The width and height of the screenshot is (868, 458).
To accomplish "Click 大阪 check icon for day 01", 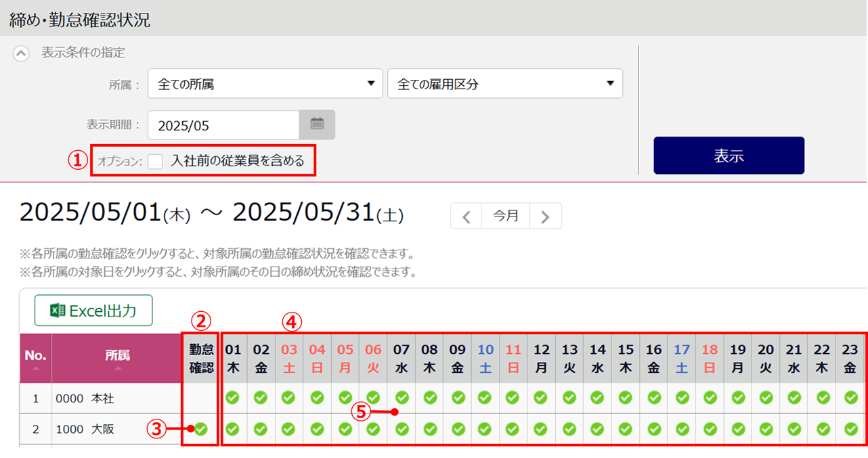I will coord(233,428).
